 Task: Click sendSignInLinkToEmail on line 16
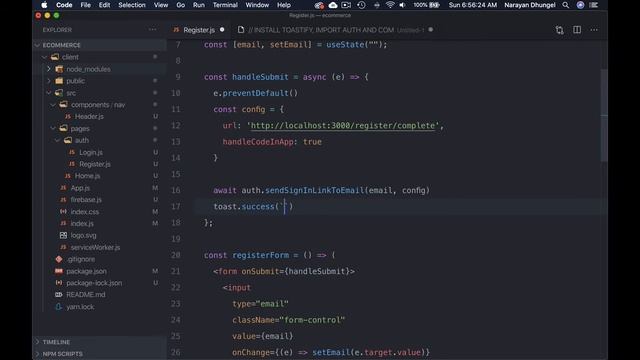pos(315,190)
